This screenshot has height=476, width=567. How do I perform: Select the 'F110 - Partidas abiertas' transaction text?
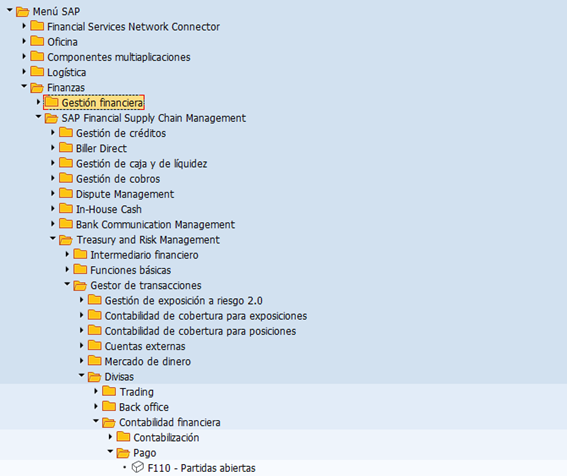[201, 468]
